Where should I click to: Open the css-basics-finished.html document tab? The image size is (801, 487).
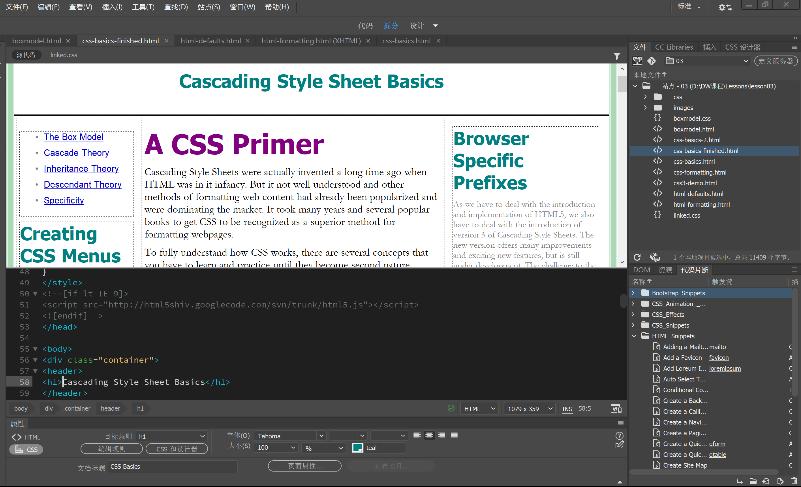[x=121, y=40]
